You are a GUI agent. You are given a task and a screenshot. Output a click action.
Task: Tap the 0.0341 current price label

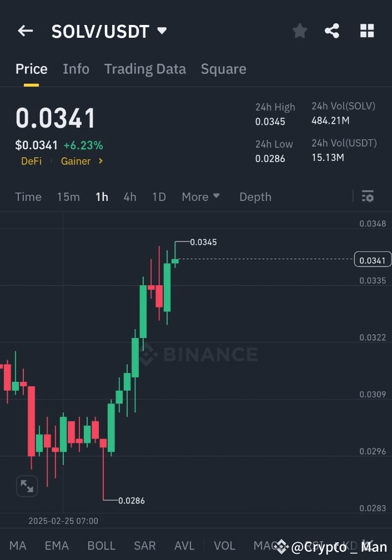(372, 259)
